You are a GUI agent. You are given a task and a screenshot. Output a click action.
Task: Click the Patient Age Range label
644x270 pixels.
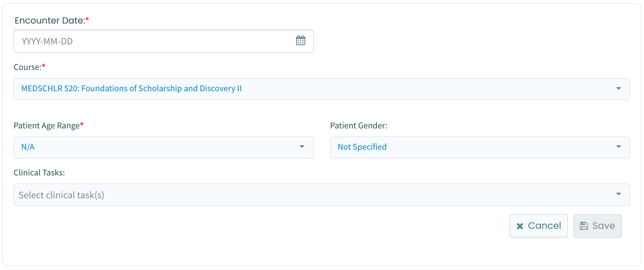pos(47,126)
